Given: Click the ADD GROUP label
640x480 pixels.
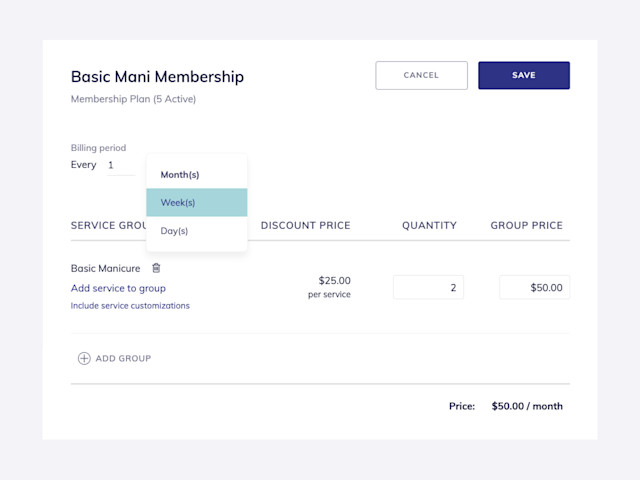Looking at the screenshot, I should 123,358.
